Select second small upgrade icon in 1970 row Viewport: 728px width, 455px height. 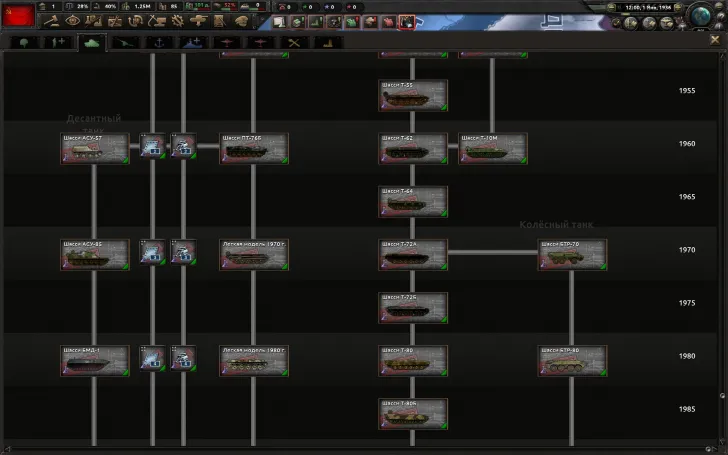click(x=183, y=252)
